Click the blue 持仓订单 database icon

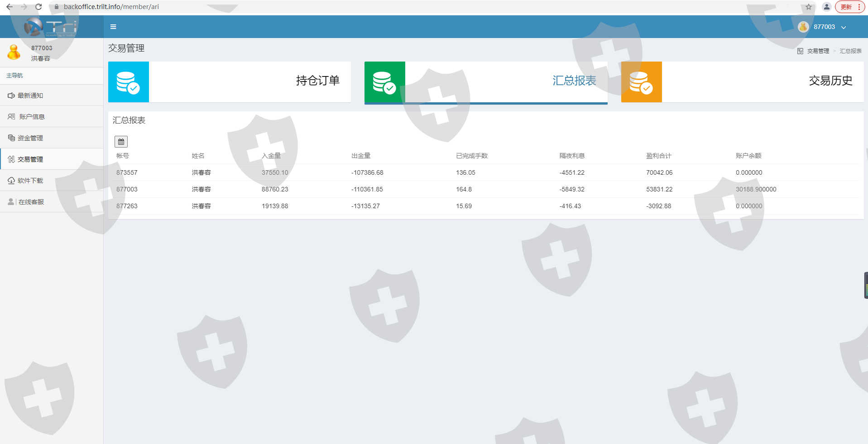click(129, 82)
